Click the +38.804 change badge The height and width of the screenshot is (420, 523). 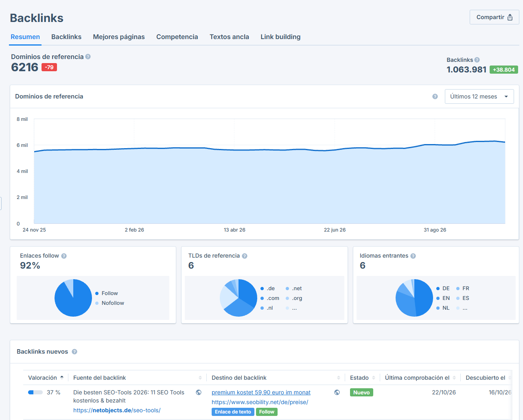(504, 70)
